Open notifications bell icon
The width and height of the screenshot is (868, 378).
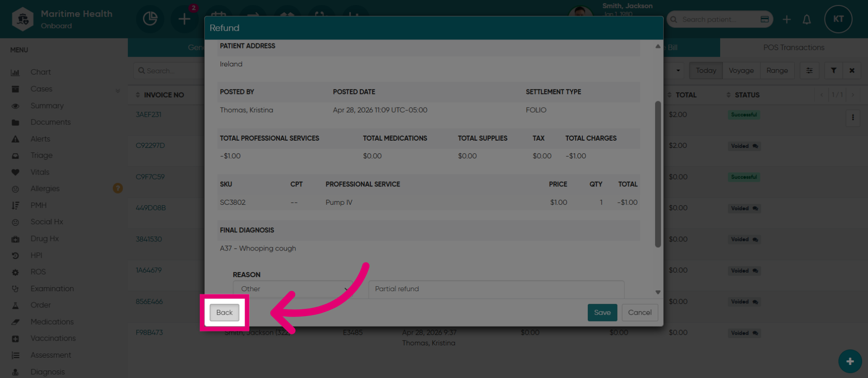pos(807,19)
